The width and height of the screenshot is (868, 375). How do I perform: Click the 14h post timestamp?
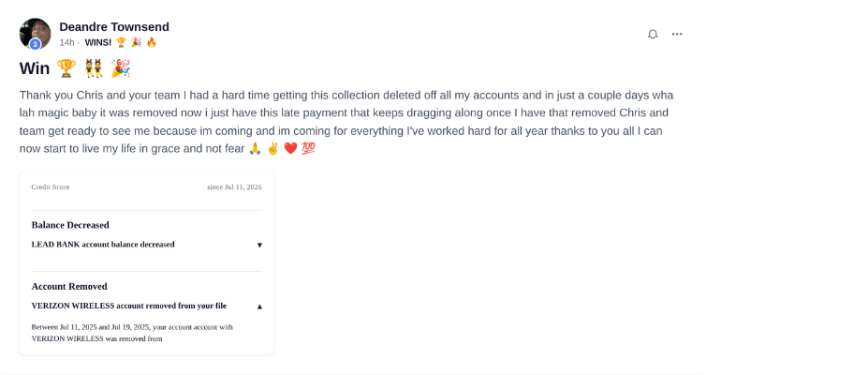click(x=66, y=42)
